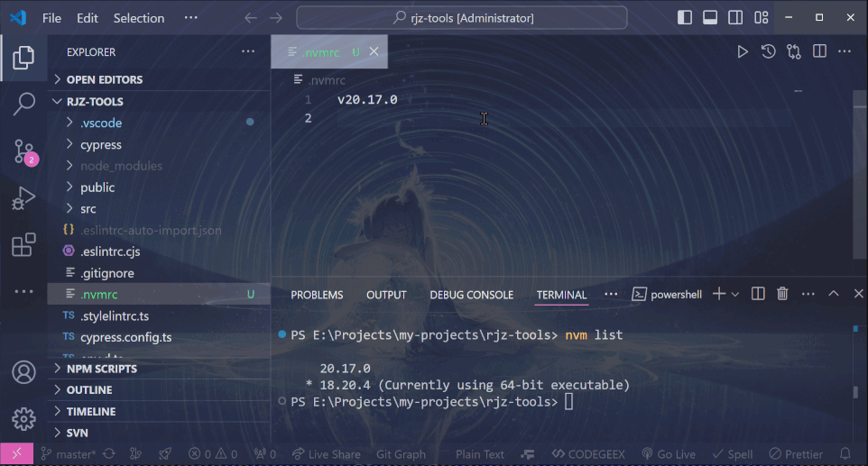Switch to the PROBLEMS tab
This screenshot has width=868, height=466.
[x=317, y=295]
